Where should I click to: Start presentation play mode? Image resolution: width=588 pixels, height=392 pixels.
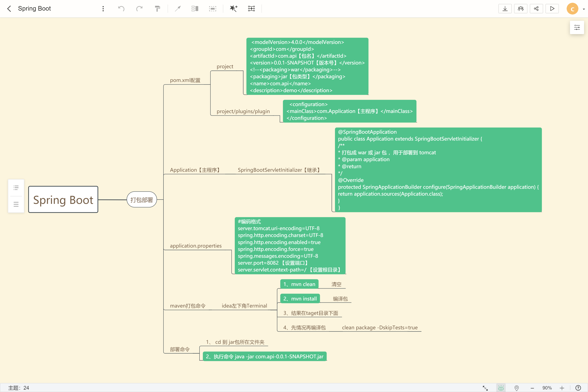(x=552, y=9)
